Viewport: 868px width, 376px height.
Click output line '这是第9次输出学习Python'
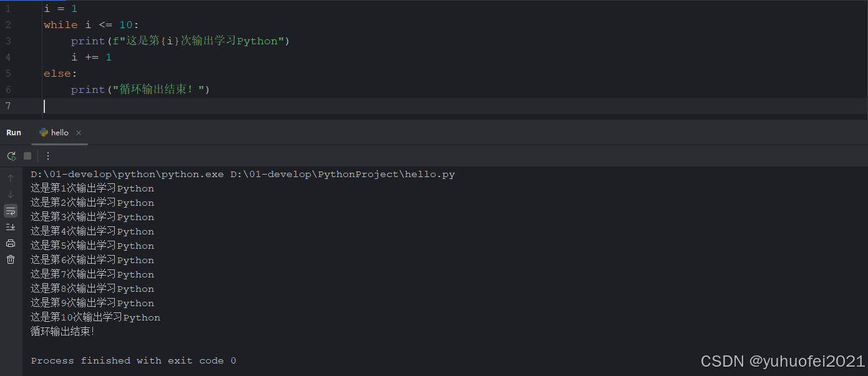pos(92,303)
